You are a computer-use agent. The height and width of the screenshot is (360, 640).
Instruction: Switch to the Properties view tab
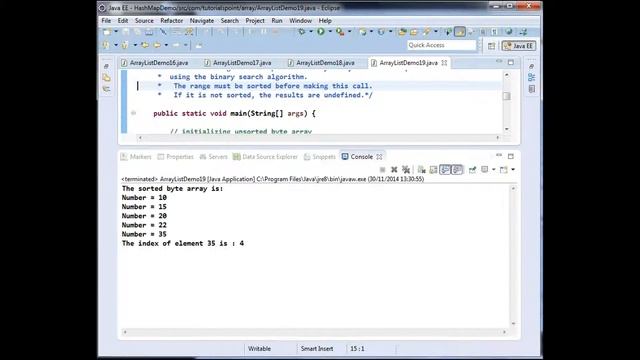pos(176,157)
